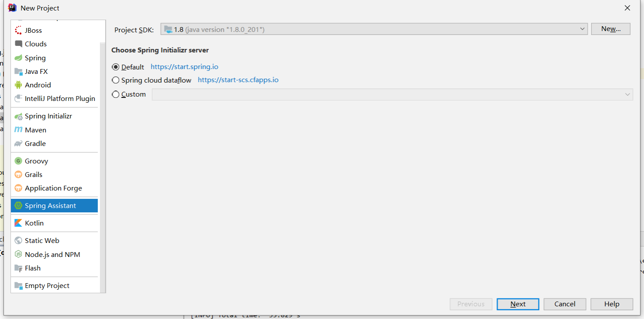Click the Next button
Image resolution: width=644 pixels, height=319 pixels.
[x=518, y=304]
